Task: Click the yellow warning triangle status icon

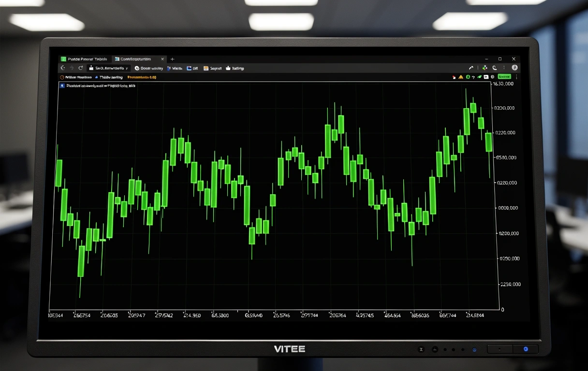Action: coord(461,77)
